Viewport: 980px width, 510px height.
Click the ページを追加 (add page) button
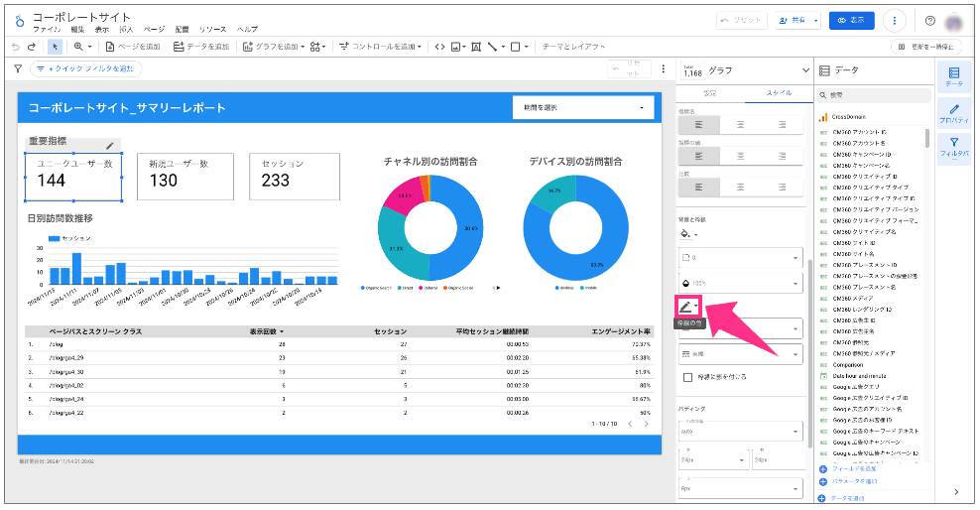pyautogui.click(x=133, y=47)
